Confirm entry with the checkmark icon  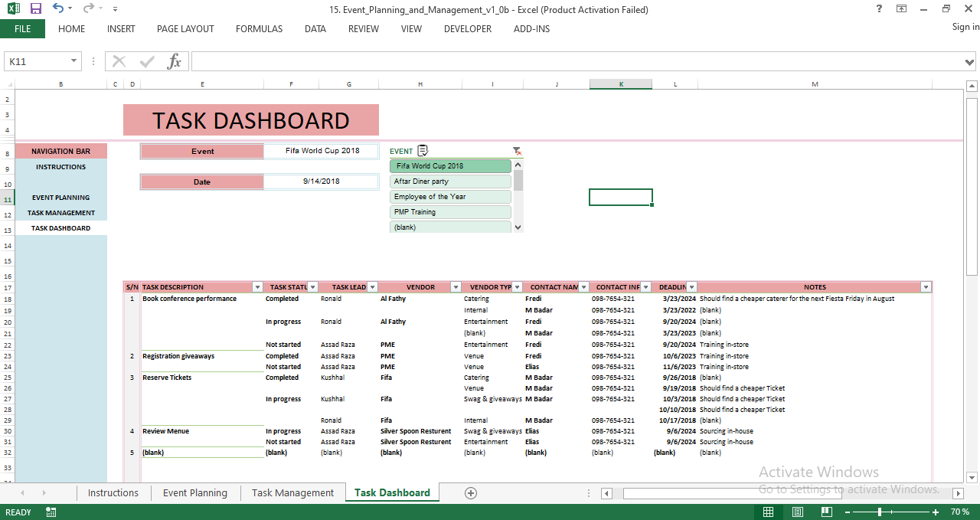pos(147,61)
